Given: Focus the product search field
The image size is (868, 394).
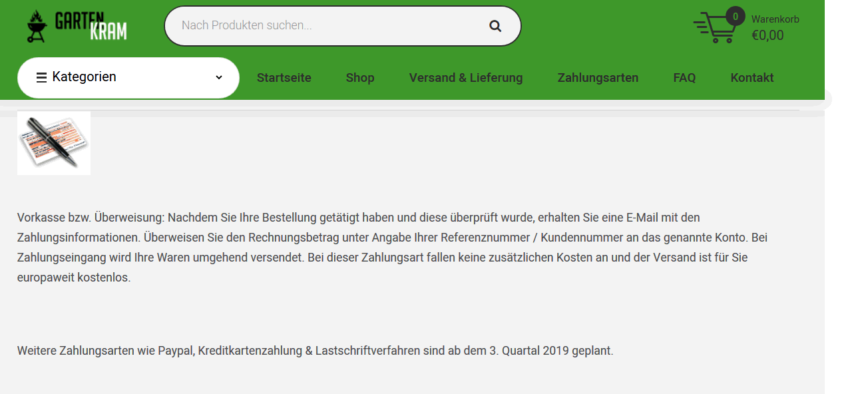Looking at the screenshot, I should pyautogui.click(x=342, y=26).
